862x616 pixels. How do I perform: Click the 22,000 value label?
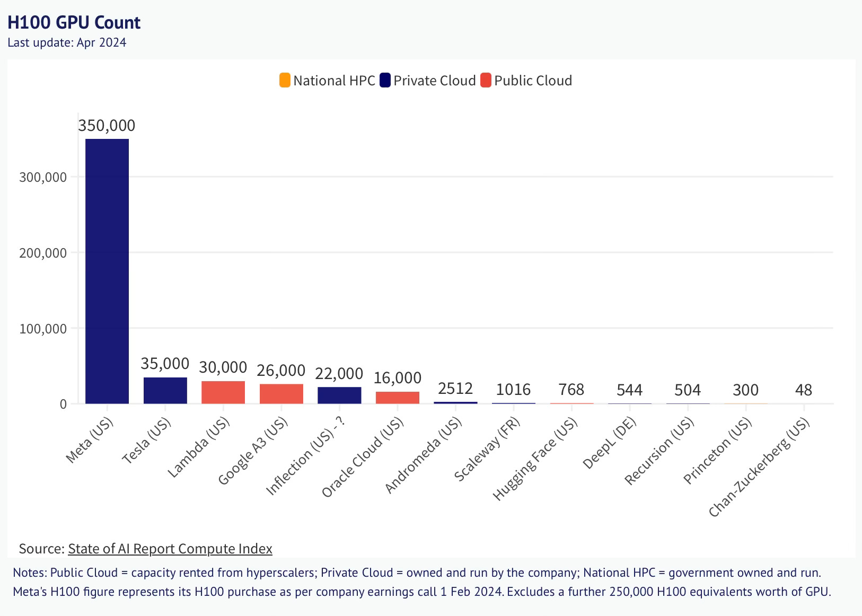(x=339, y=374)
